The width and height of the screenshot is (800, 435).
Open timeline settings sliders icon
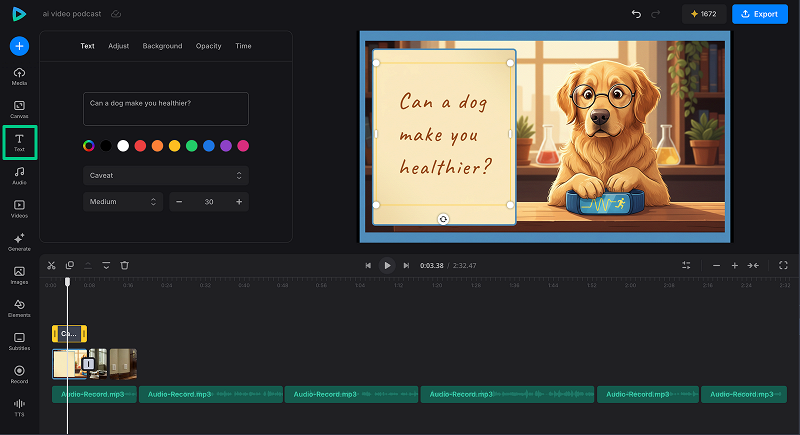[686, 265]
